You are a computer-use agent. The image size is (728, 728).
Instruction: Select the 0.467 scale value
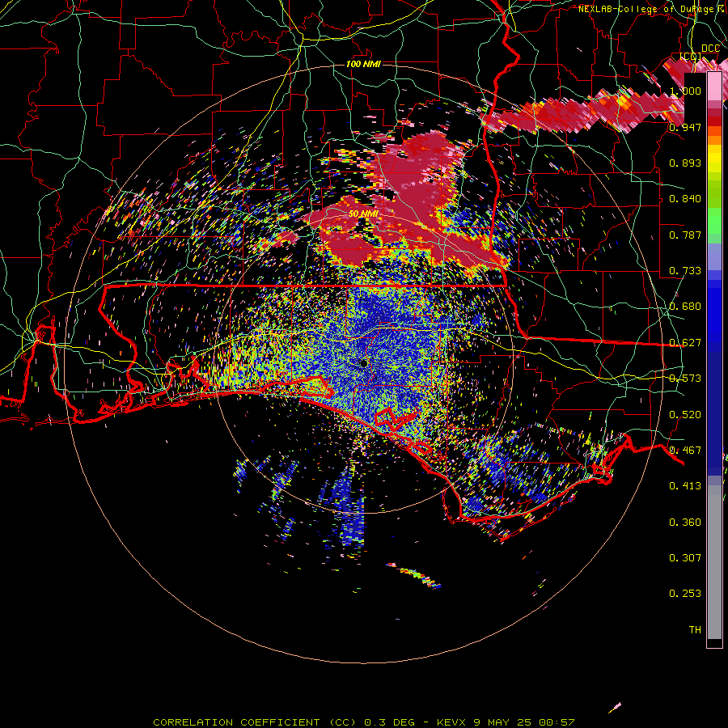(685, 451)
